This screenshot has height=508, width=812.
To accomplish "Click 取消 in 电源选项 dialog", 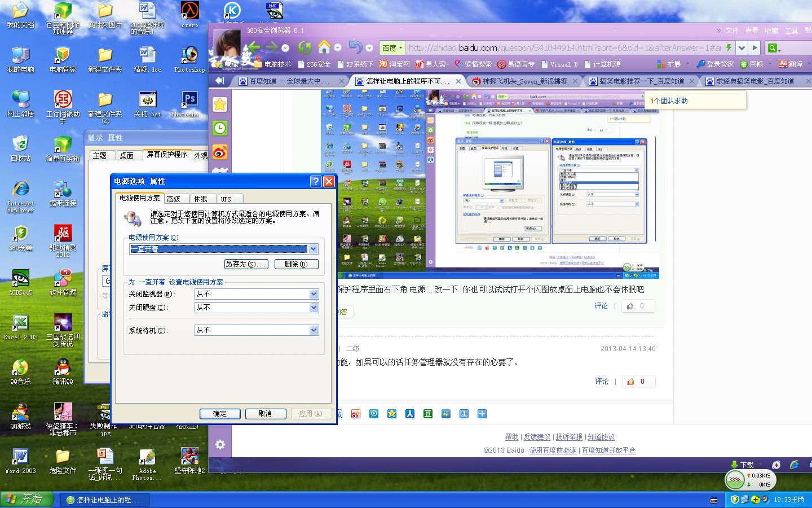I will (x=266, y=414).
